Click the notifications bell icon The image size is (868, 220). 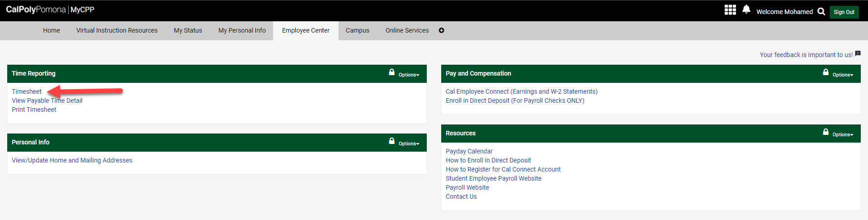(746, 10)
